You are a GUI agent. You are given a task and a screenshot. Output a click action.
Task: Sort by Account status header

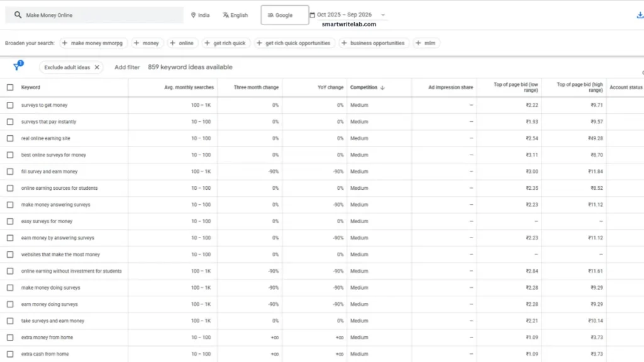click(626, 87)
